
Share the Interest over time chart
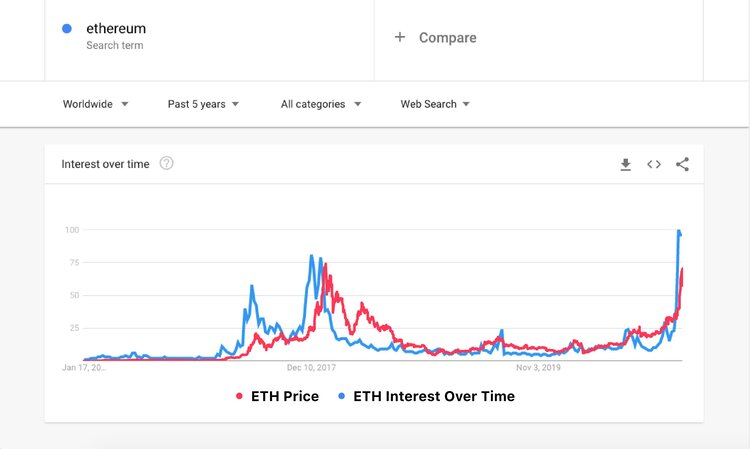pyautogui.click(x=682, y=164)
